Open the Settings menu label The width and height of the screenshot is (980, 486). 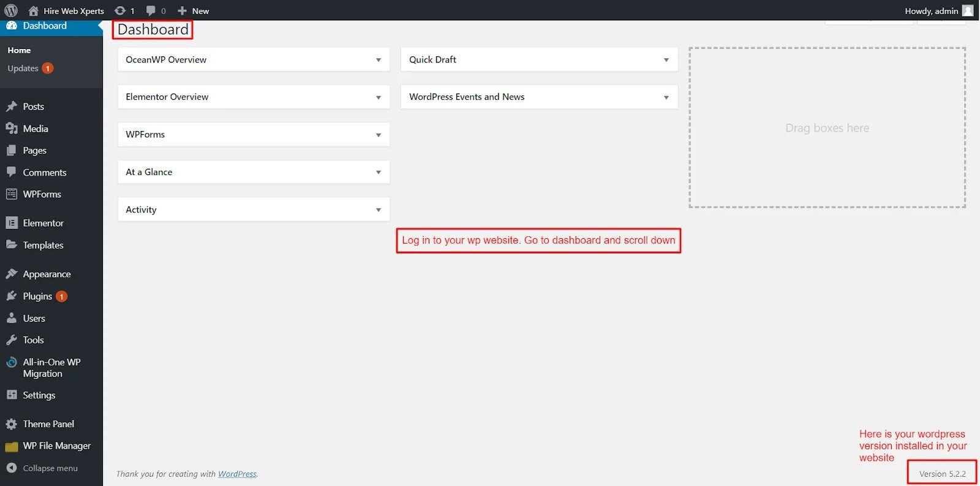[x=39, y=395]
